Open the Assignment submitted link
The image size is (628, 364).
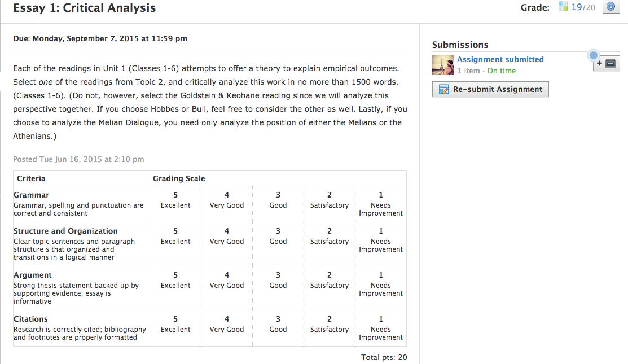(x=500, y=59)
